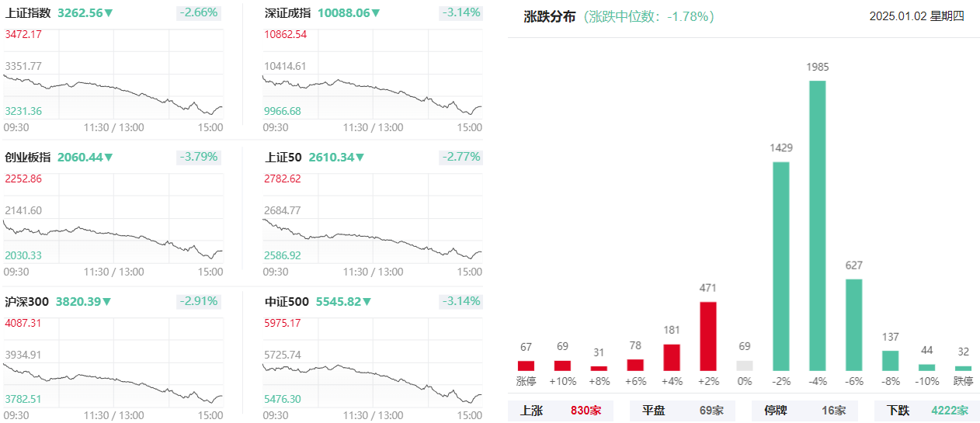Click the 停牌 16家 summary tab
Screen dimensions: 980x423
pos(805,411)
